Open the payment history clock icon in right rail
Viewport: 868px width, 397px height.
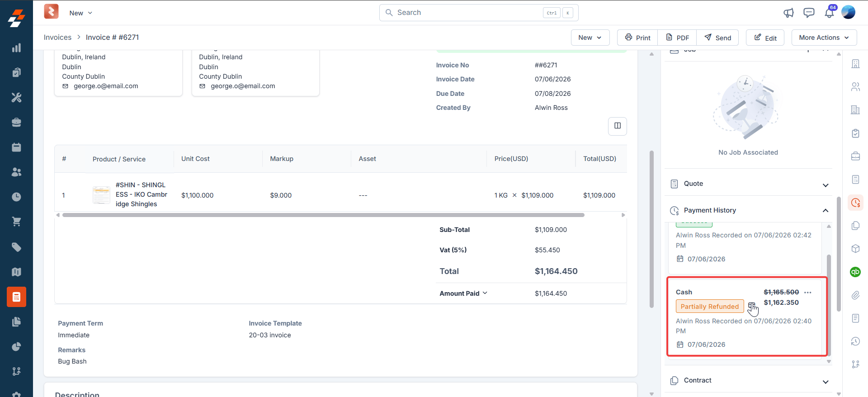tap(855, 203)
